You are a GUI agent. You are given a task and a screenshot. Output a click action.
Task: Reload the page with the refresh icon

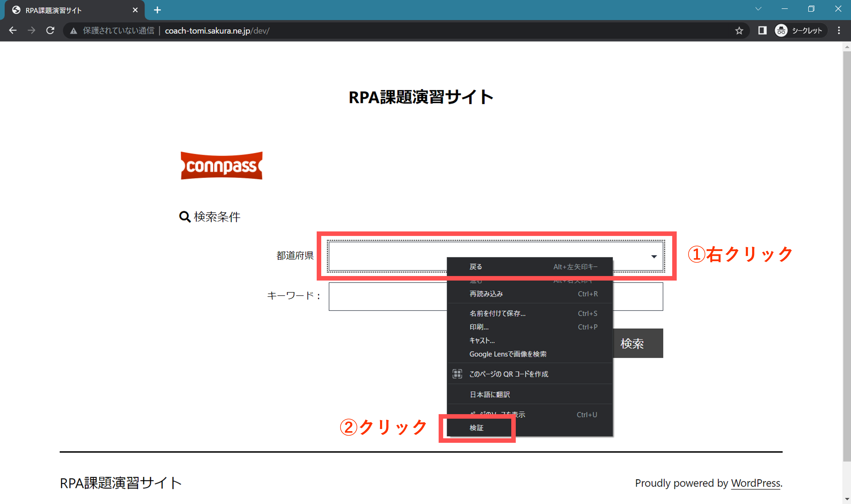[50, 31]
